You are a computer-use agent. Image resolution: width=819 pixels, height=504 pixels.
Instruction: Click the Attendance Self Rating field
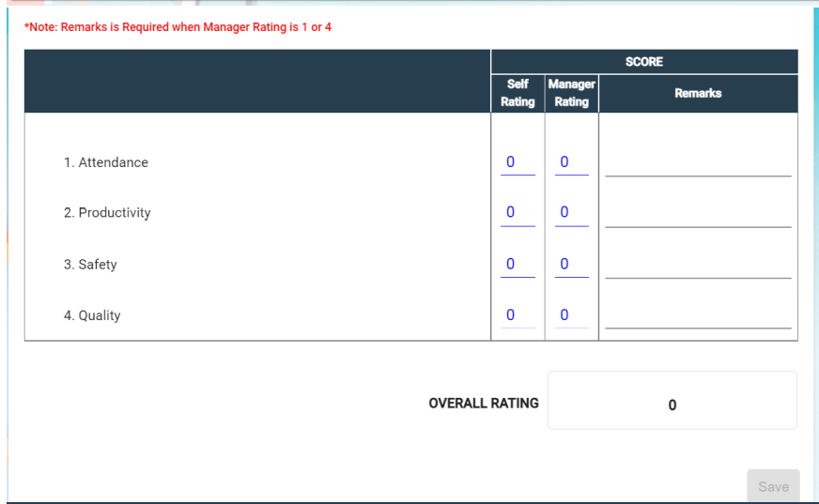[518, 162]
